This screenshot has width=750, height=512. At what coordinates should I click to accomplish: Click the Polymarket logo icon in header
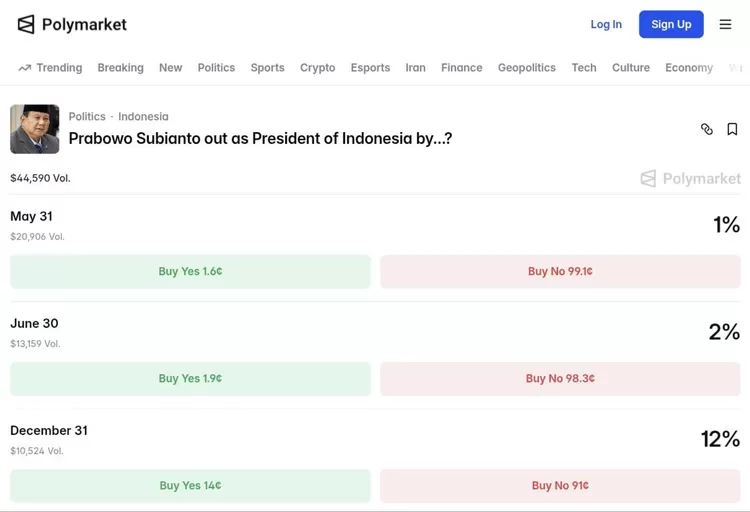coord(26,24)
